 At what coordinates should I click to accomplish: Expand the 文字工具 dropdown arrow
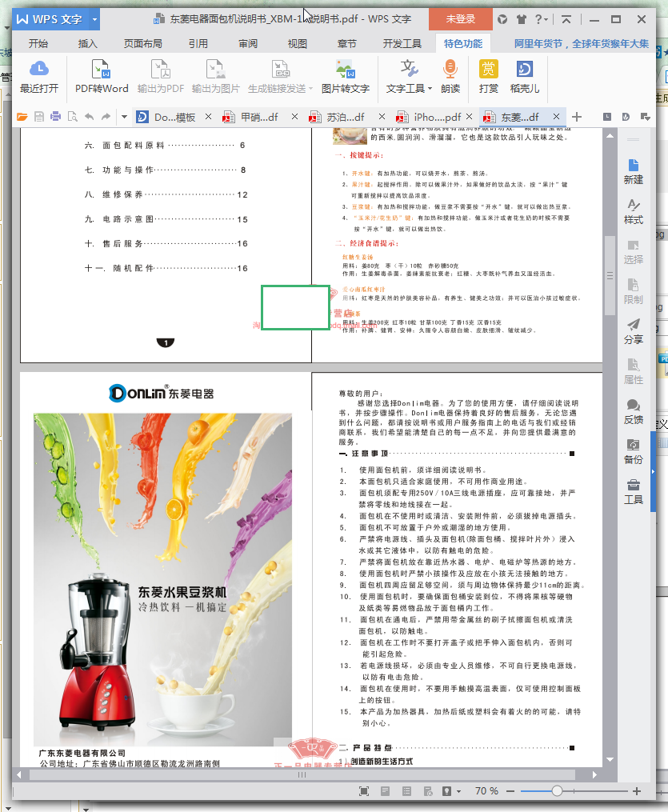430,89
